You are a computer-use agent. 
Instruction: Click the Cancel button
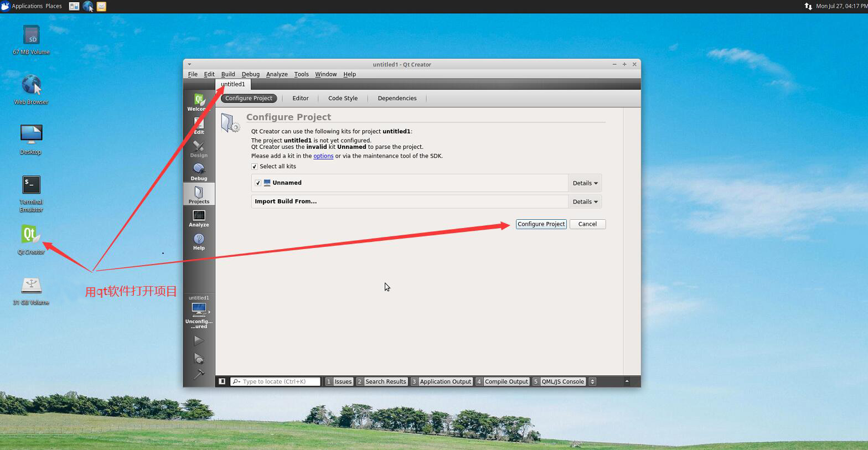tap(587, 224)
